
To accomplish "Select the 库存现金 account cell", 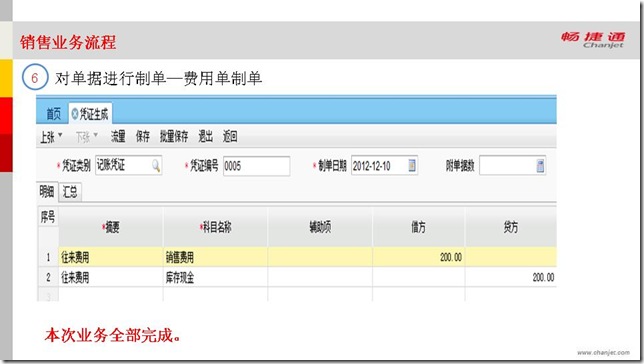I will click(x=216, y=277).
